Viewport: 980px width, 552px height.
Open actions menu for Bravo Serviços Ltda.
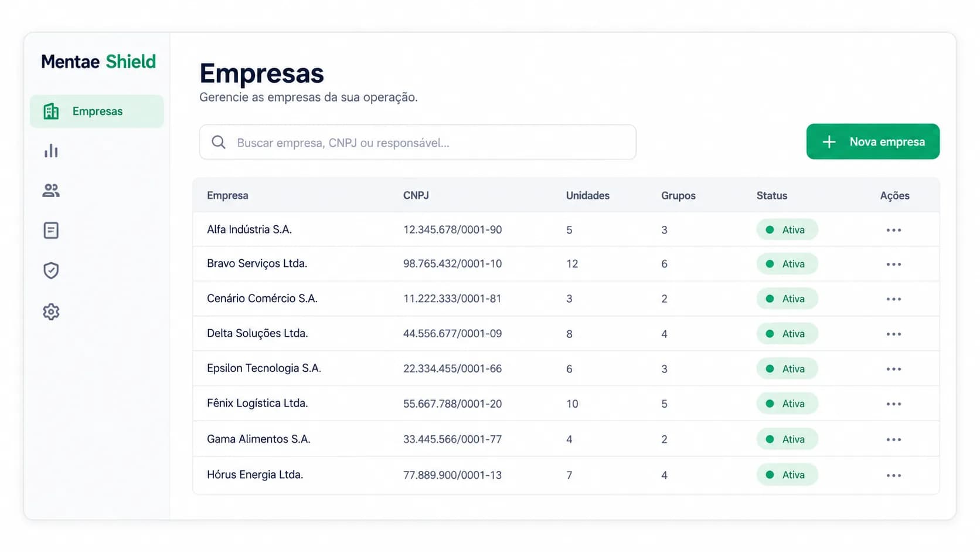(x=894, y=264)
